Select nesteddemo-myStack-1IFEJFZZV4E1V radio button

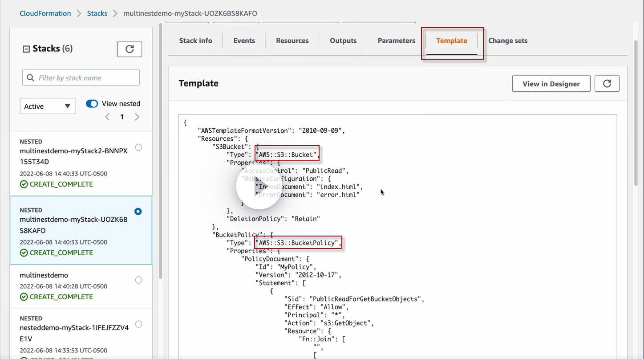click(x=138, y=324)
